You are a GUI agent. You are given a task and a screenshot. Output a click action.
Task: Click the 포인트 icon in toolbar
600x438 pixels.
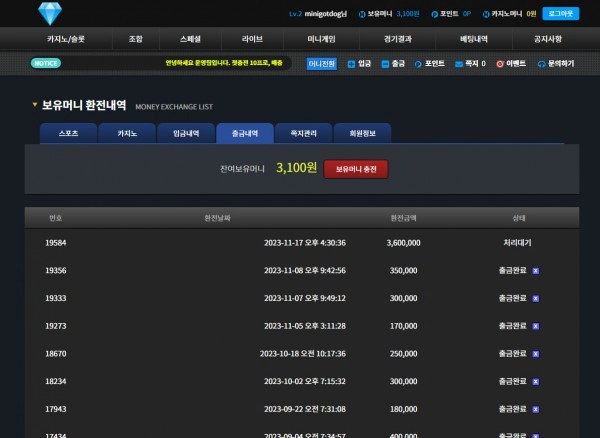click(418, 64)
